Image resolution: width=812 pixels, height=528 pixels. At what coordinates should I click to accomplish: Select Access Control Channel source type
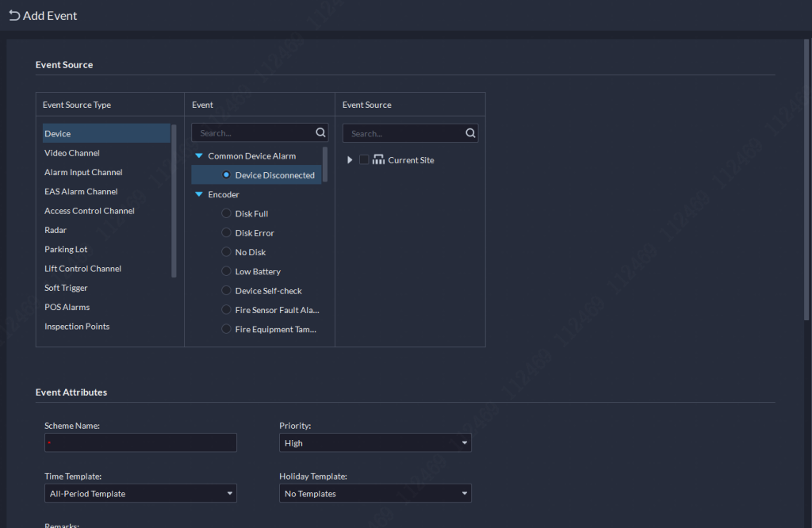click(90, 211)
